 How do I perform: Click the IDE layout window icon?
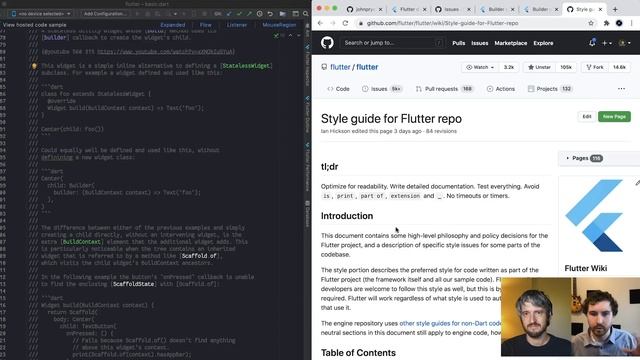[296, 14]
